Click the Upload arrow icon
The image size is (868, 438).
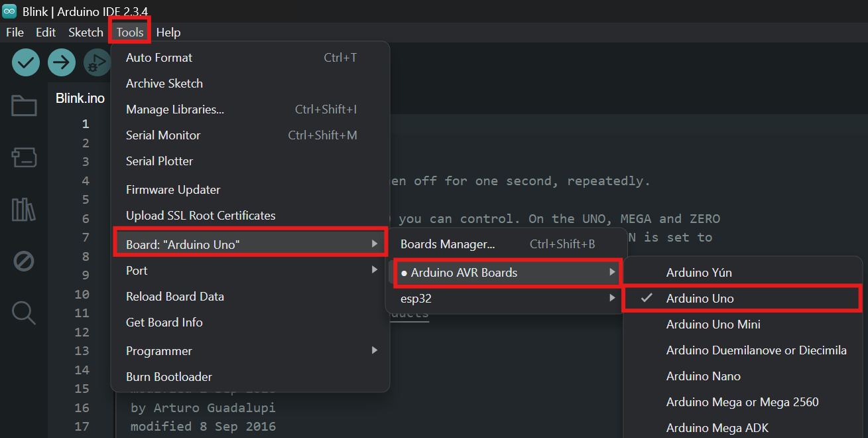coord(61,63)
